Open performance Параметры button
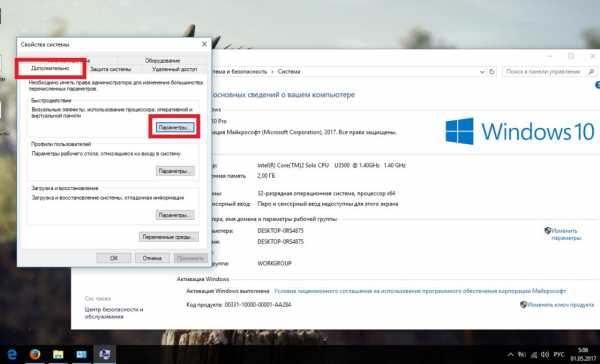Image resolution: width=600 pixels, height=364 pixels. point(175,127)
